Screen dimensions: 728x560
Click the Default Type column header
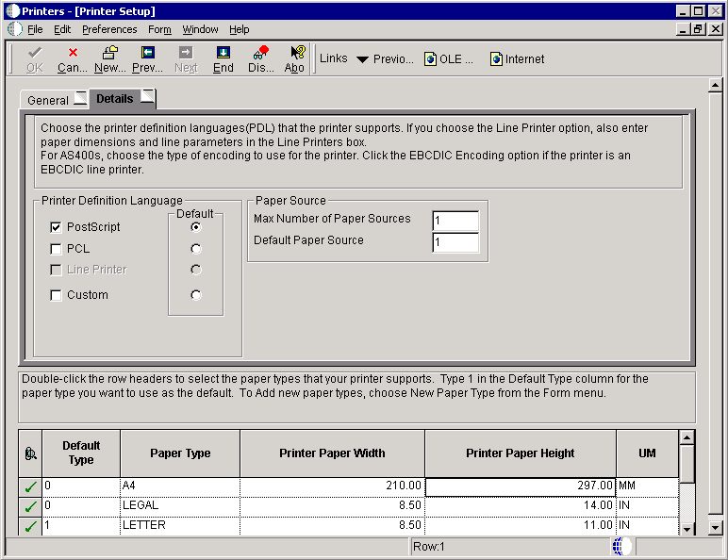coord(81,453)
